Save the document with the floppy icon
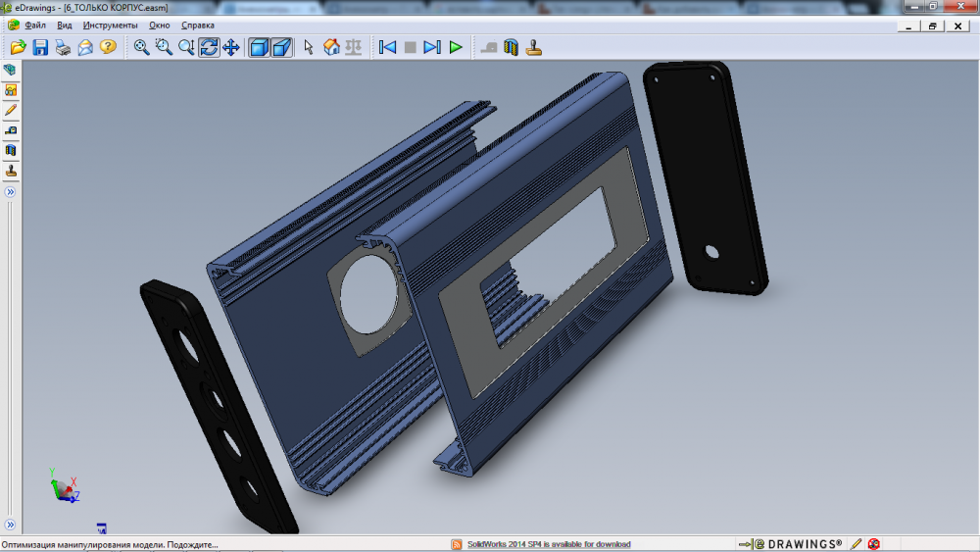The image size is (980, 552). point(40,47)
